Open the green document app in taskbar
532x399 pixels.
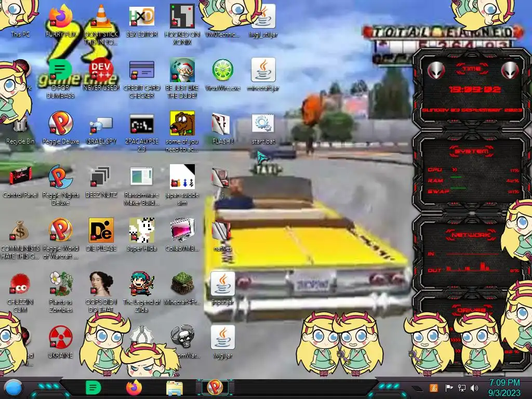[x=94, y=388]
